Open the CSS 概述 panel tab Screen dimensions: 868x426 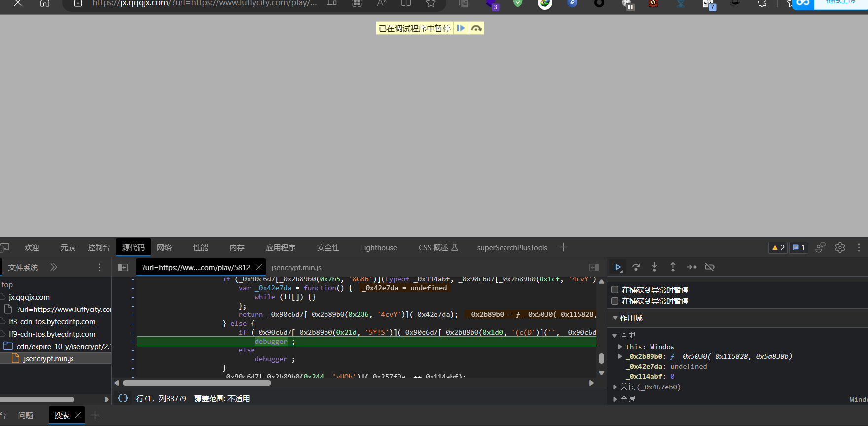[438, 248]
